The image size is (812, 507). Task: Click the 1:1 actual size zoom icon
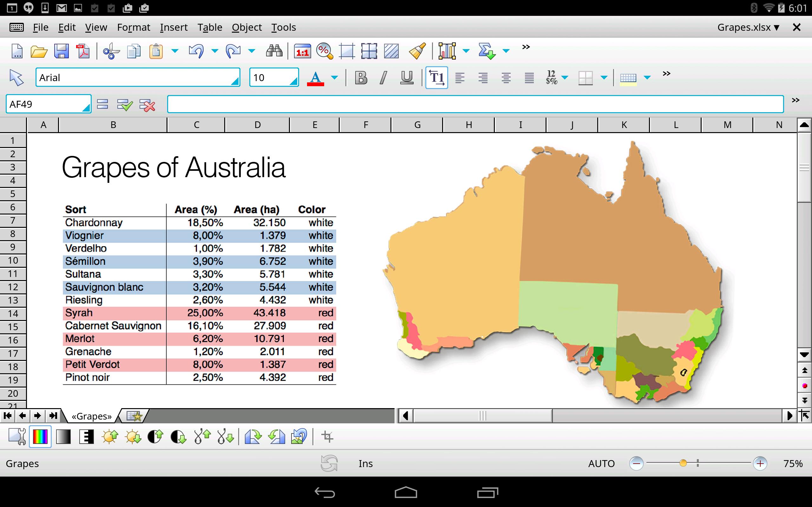[302, 51]
